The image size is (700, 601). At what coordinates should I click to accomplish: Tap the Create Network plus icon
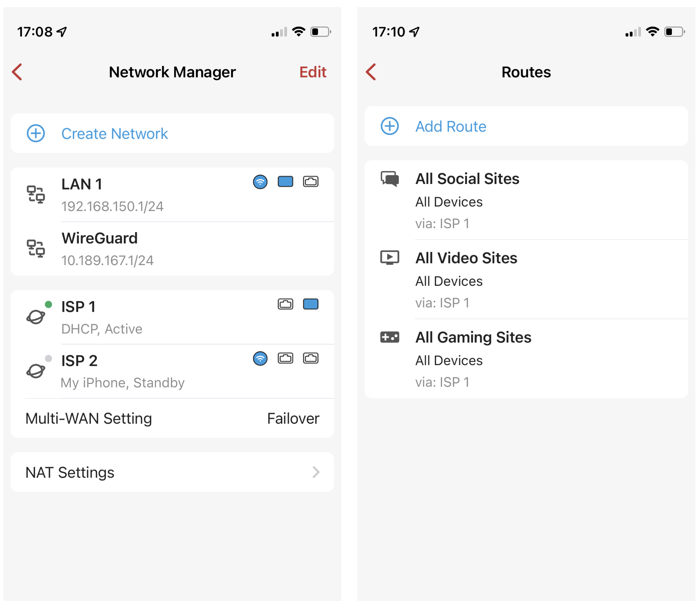click(36, 134)
